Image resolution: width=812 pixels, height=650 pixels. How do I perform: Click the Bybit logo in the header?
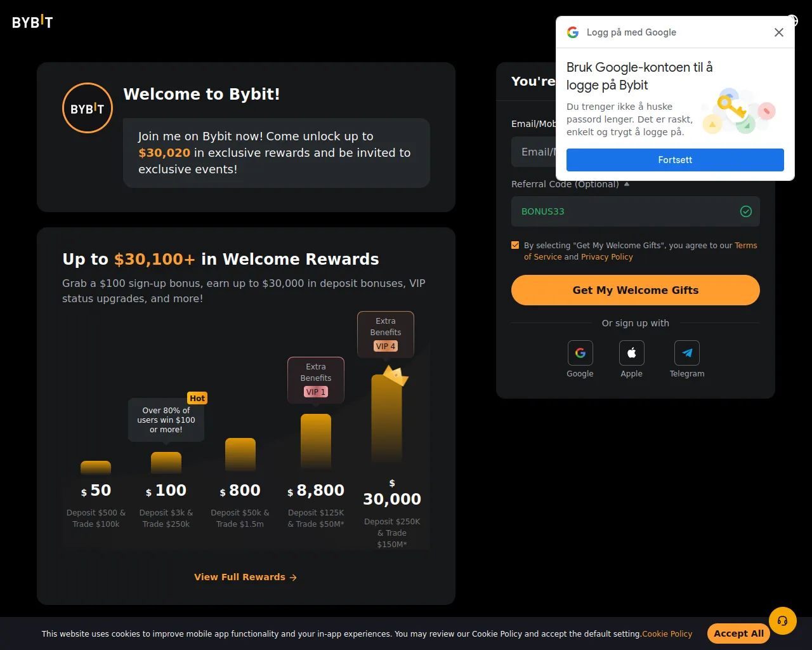pos(32,22)
